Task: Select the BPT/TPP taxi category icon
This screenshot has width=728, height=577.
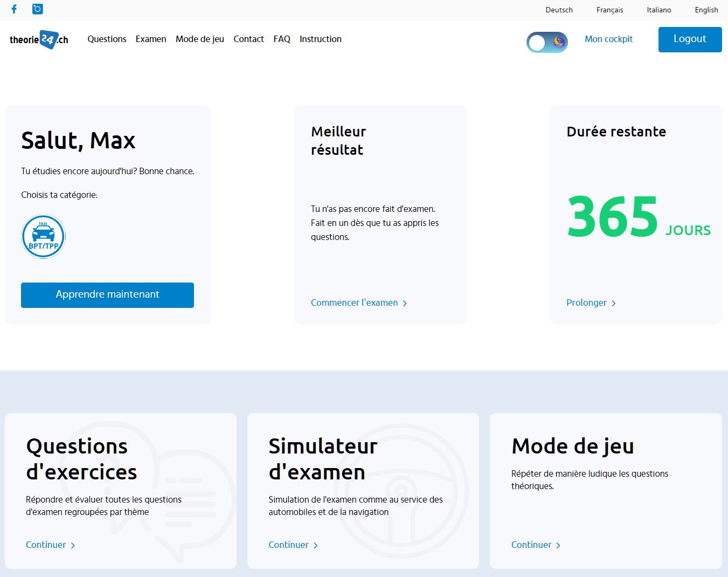Action: pos(43,236)
